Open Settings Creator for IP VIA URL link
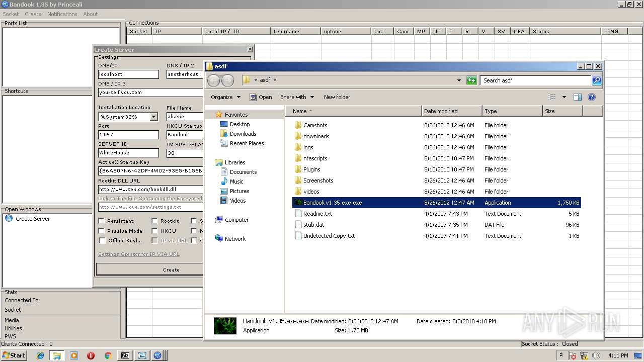Viewport: 644px width, 362px height. coord(139,254)
